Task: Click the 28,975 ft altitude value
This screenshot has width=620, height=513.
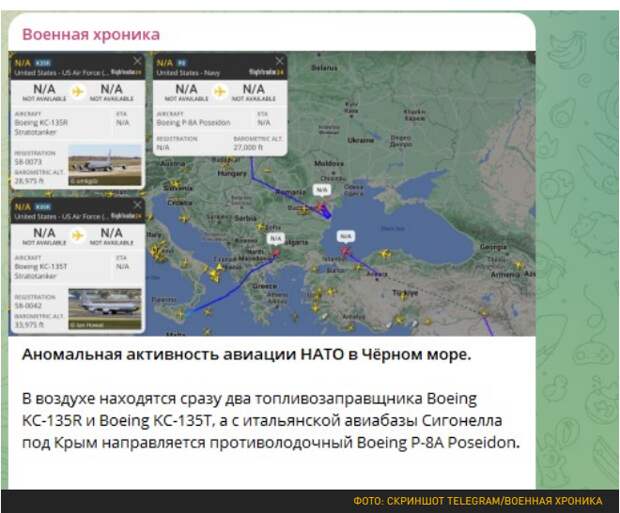Action: point(28,181)
